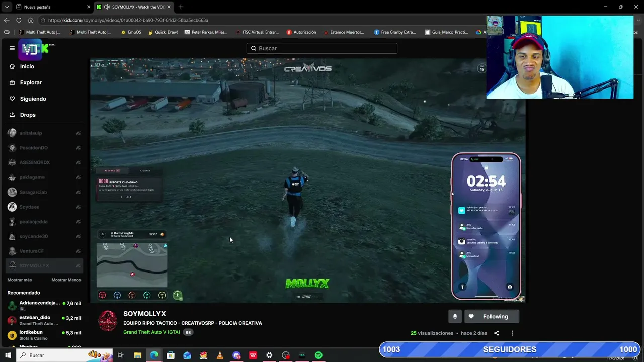Open the Grand Theft Auto V (GTA) category
644x362 pixels.
(151, 332)
